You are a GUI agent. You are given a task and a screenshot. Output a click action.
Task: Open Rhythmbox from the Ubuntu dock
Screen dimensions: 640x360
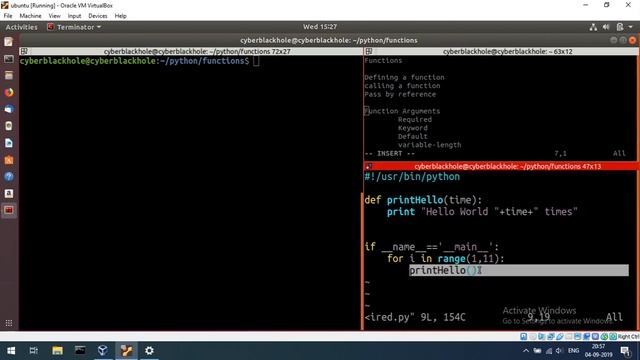point(9,126)
